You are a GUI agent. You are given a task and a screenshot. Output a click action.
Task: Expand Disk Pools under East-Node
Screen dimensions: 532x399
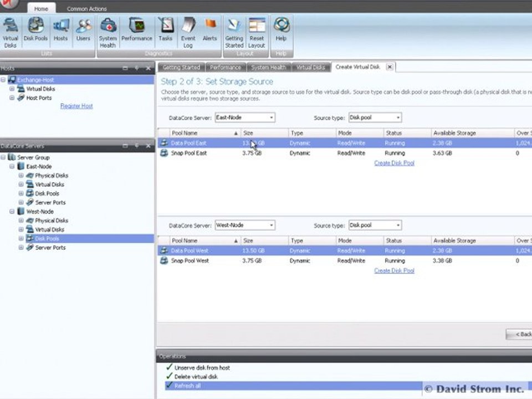(21, 193)
